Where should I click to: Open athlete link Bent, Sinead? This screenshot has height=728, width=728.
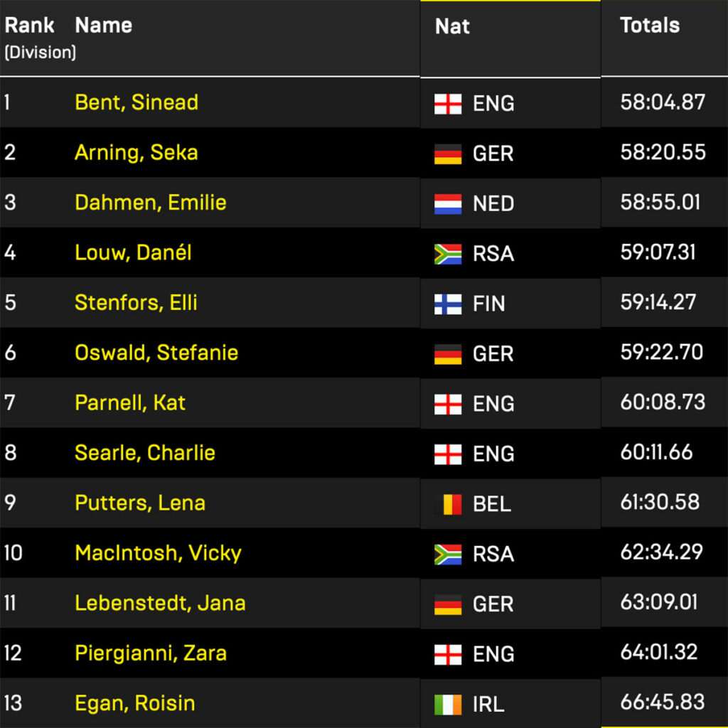click(x=136, y=102)
